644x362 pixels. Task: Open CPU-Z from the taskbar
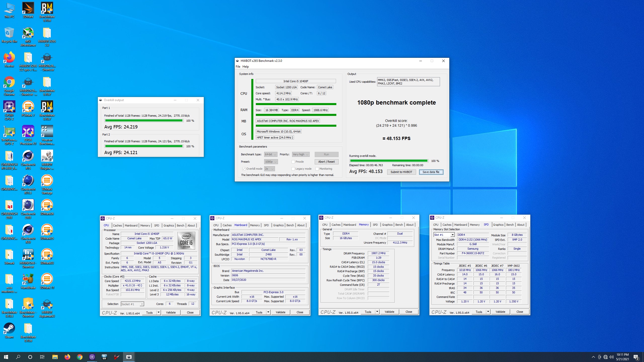coord(92,357)
